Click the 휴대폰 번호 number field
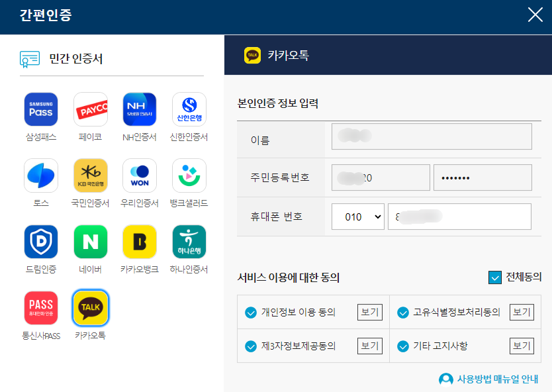 (x=459, y=217)
